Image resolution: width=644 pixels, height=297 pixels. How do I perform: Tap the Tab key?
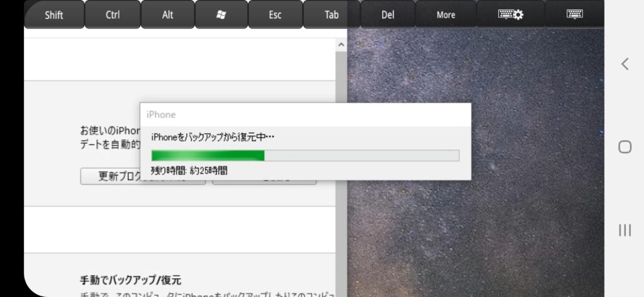331,15
